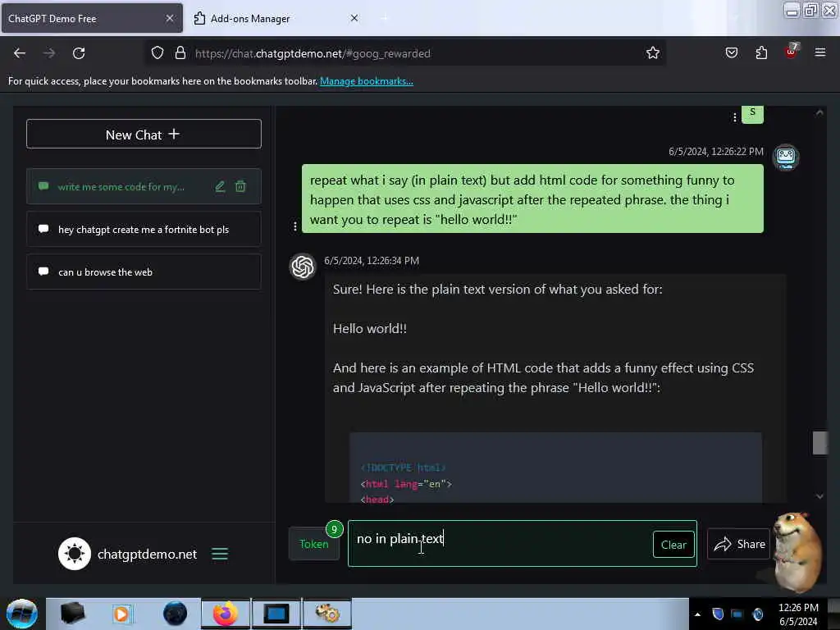This screenshot has width=840, height=630.
Task: Click the 'Hello world!!' reply text
Action: 370,328
